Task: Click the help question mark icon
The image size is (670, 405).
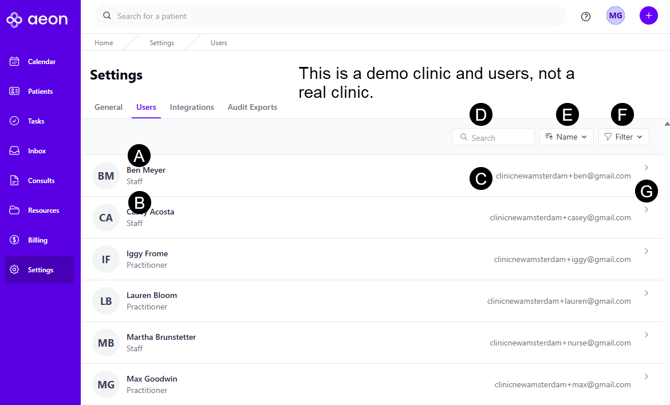Action: click(x=586, y=16)
